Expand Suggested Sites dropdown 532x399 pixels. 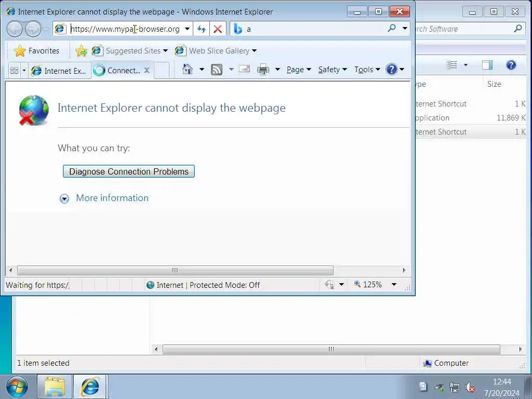[x=165, y=51]
